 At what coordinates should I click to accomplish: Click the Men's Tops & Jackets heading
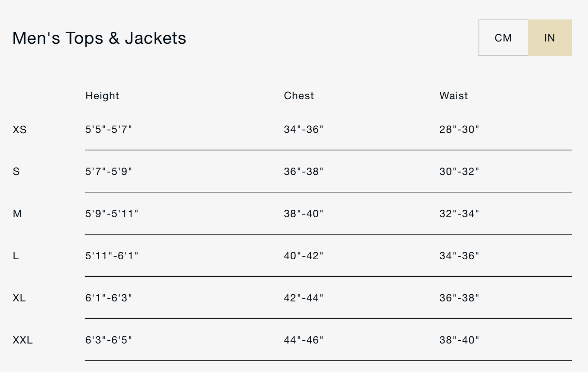[x=99, y=38]
